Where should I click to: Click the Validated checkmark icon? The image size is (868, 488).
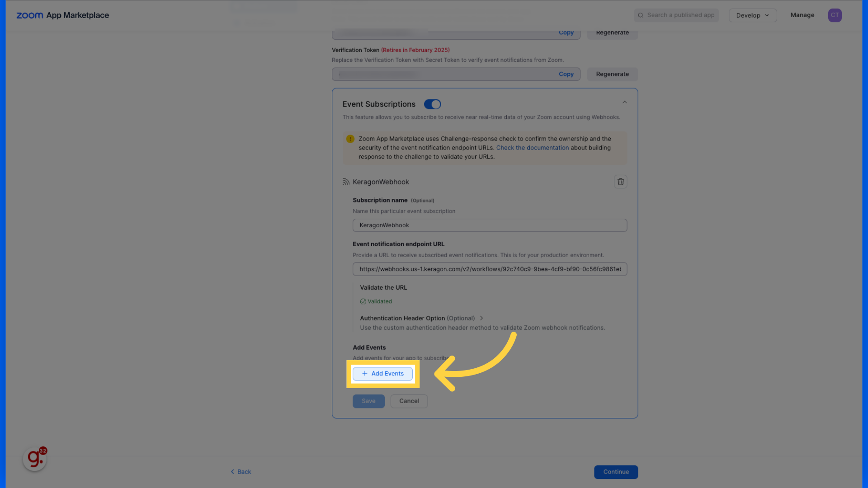click(363, 301)
